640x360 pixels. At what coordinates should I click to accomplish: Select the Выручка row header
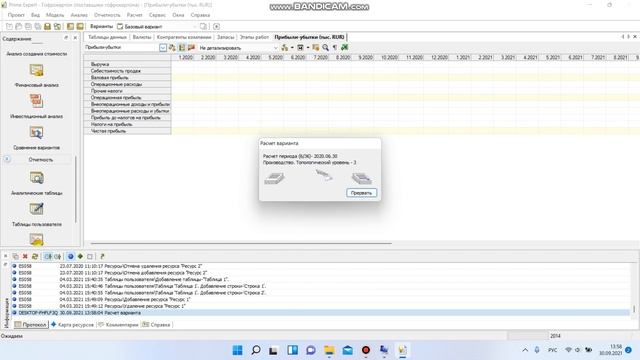[127, 64]
